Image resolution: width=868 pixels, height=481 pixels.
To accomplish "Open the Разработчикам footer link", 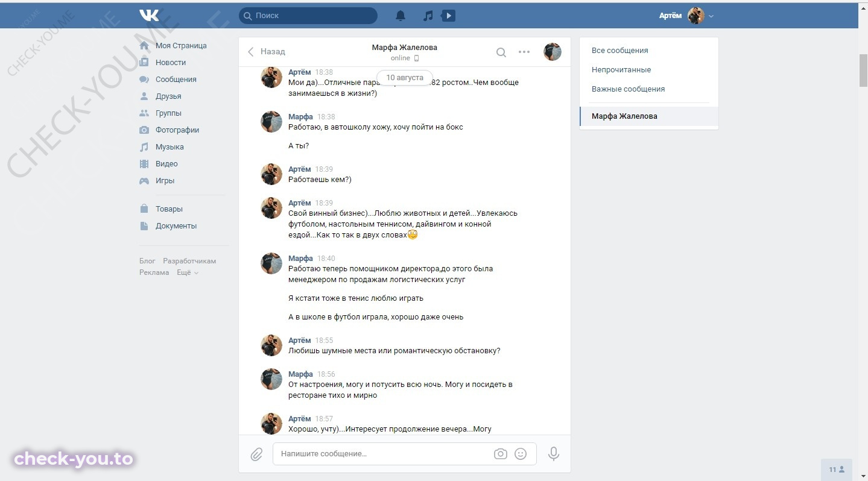I will click(x=189, y=261).
